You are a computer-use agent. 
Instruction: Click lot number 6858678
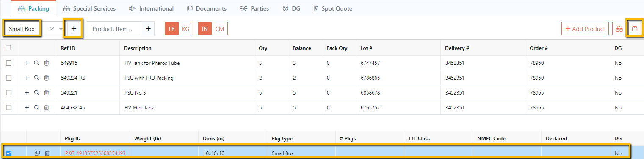point(370,92)
